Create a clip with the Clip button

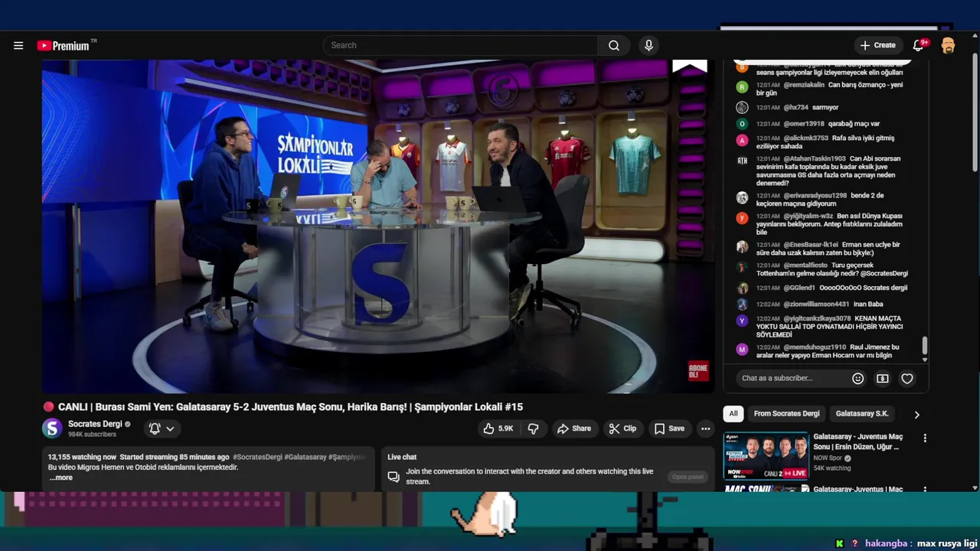(x=622, y=429)
